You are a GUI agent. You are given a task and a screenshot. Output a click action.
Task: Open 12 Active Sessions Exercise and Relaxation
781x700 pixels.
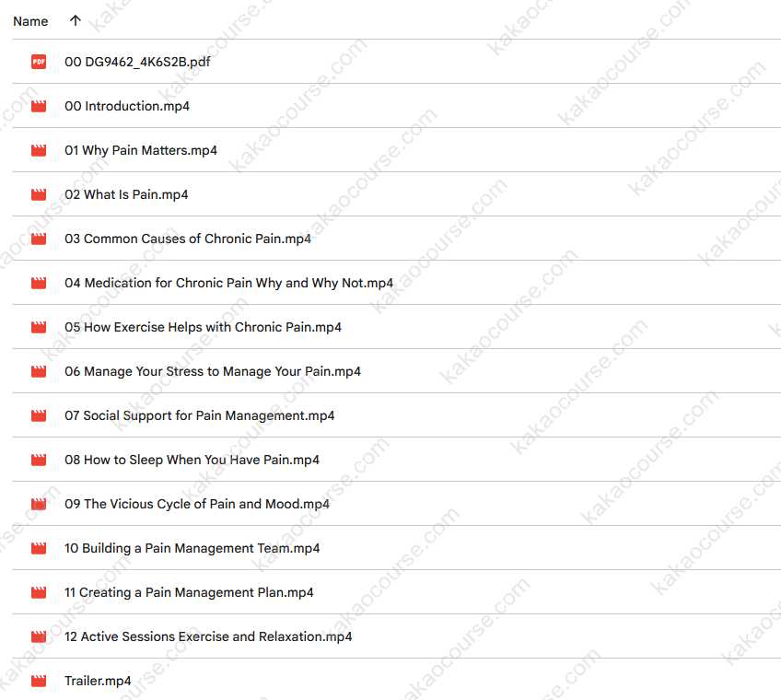tap(208, 636)
